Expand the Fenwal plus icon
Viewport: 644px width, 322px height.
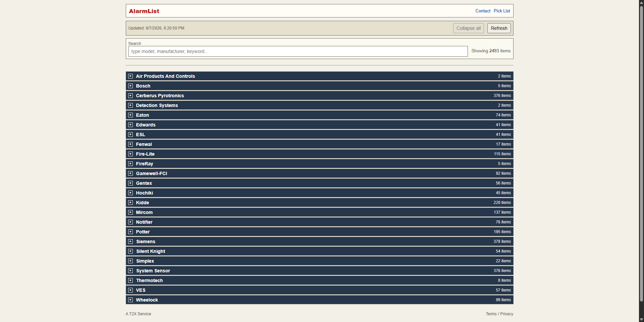tap(130, 144)
